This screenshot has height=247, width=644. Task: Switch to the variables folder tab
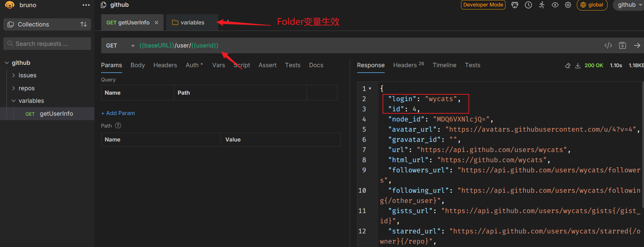pos(192,22)
